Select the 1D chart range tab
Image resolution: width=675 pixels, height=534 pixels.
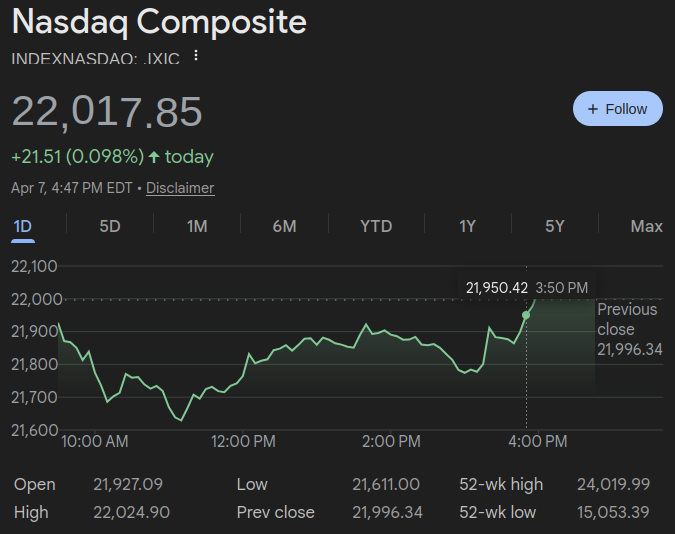coord(22,226)
